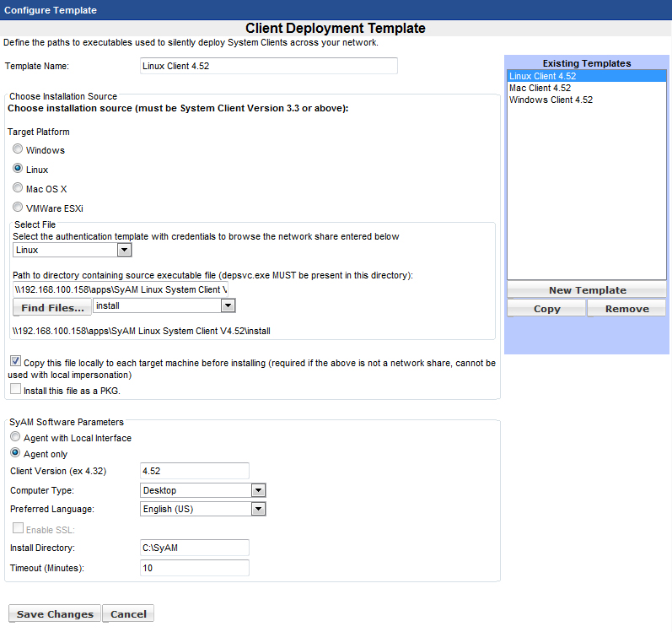672x632 pixels.
Task: Open the Computer Type dropdown
Action: point(259,490)
